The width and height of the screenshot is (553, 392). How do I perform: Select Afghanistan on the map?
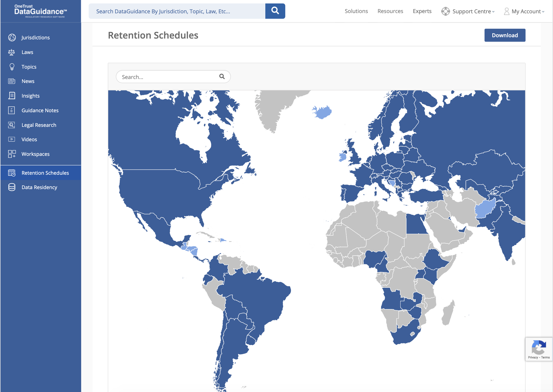pos(484,209)
